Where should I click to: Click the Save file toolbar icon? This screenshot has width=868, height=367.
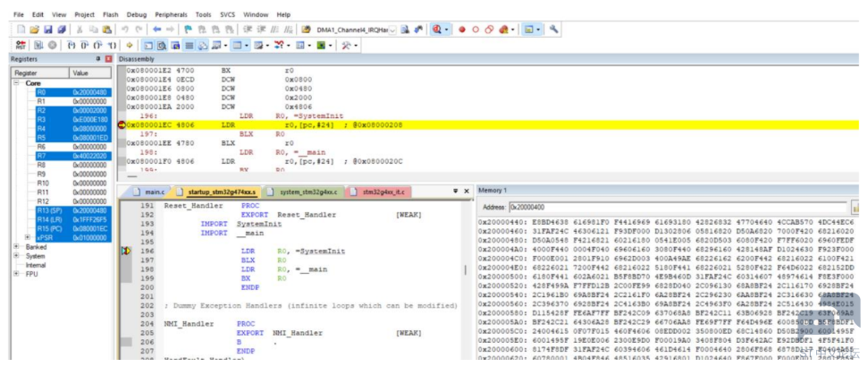click(x=48, y=30)
